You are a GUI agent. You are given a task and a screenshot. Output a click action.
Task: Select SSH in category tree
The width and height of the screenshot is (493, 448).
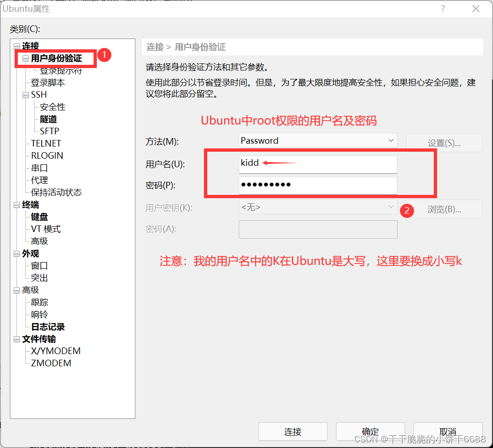click(x=39, y=95)
